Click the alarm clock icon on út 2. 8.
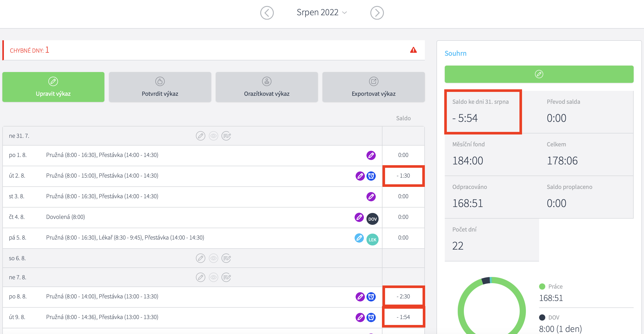This screenshot has height=334, width=644. [371, 176]
